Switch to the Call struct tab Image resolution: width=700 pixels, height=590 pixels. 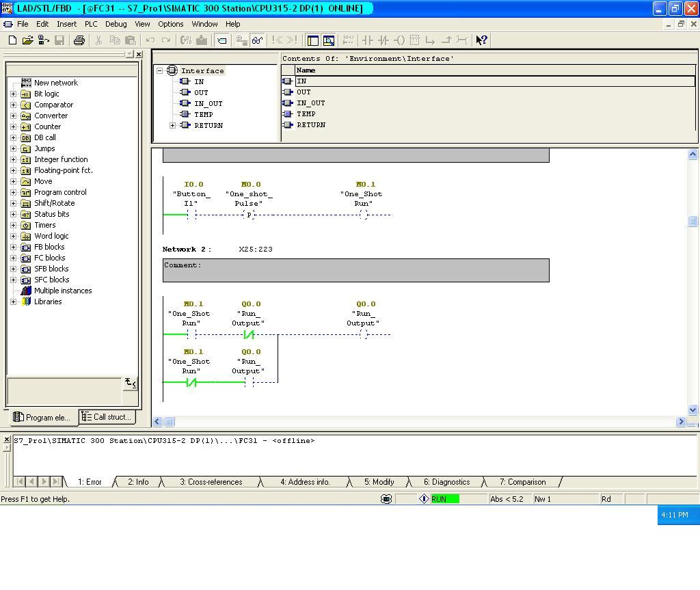point(106,417)
